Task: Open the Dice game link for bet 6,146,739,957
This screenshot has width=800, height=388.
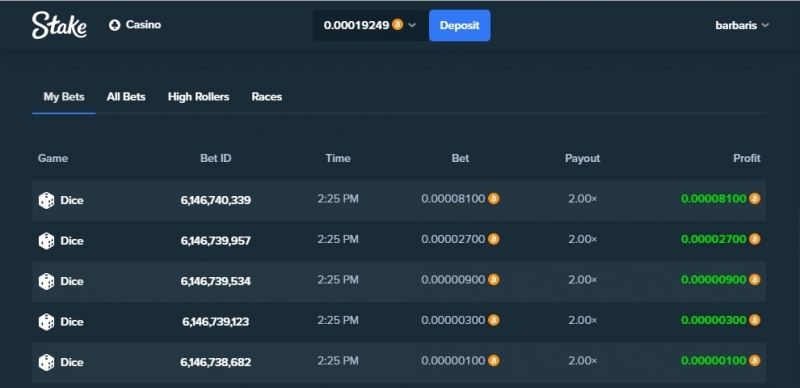Action: pos(72,240)
